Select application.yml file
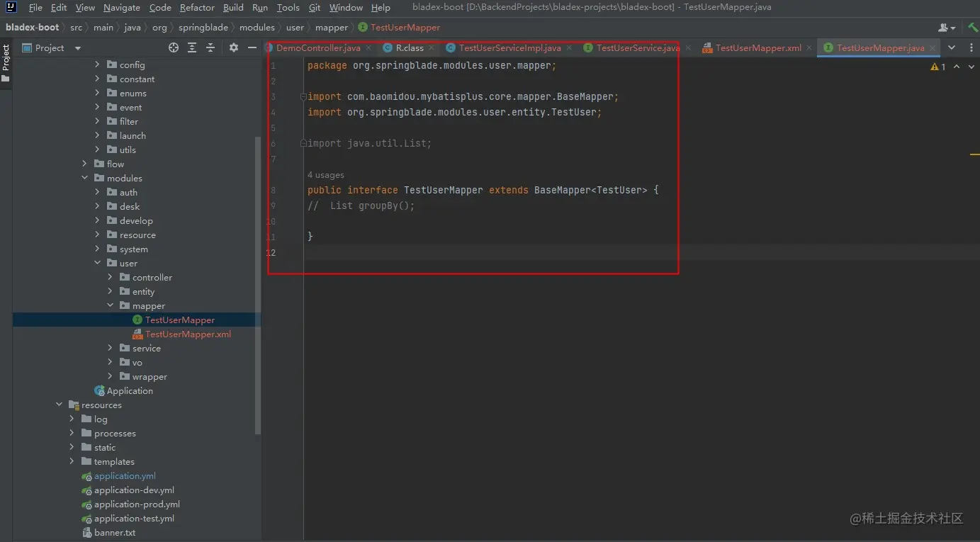Image resolution: width=980 pixels, height=542 pixels. (x=125, y=475)
